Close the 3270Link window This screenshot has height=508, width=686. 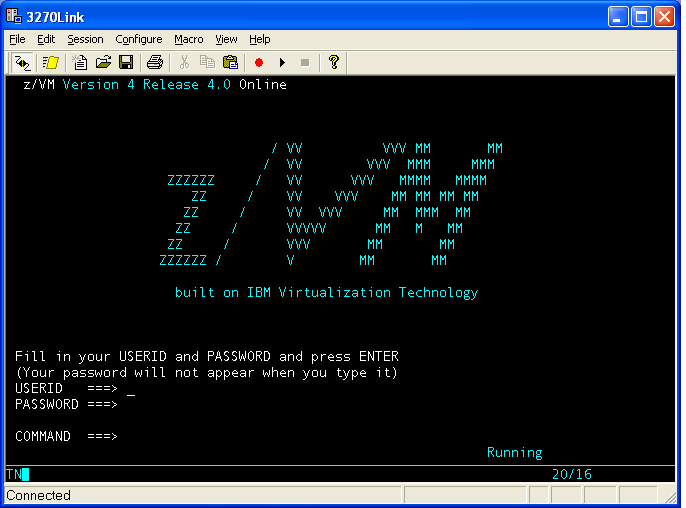(665, 17)
